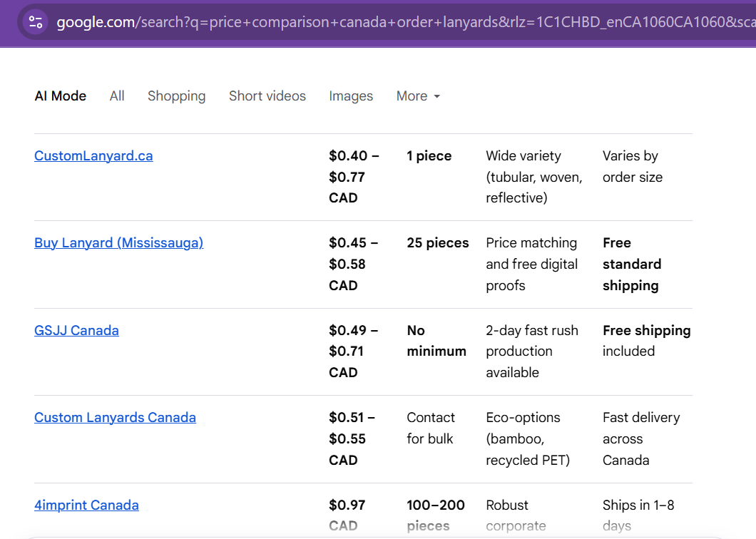Click the Free shipping included text
Screen dimensions: 756x539
point(647,341)
